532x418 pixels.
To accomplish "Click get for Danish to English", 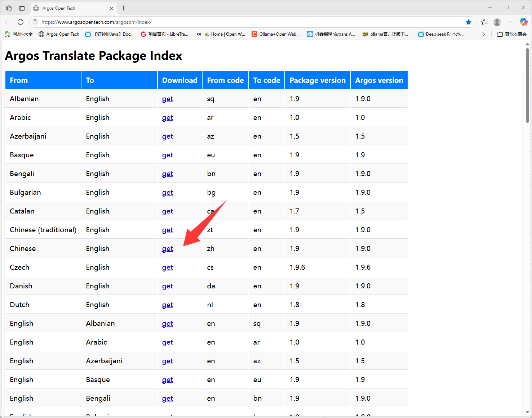I will point(167,286).
